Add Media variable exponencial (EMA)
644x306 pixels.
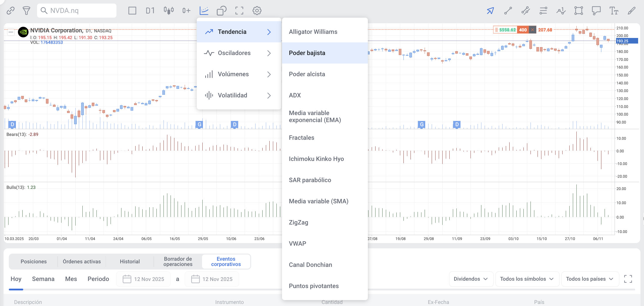click(325, 117)
